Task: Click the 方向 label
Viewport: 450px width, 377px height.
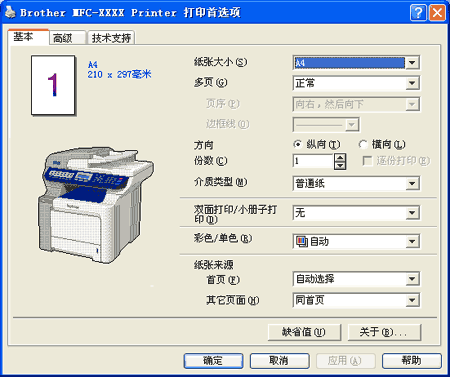Action: (x=204, y=145)
